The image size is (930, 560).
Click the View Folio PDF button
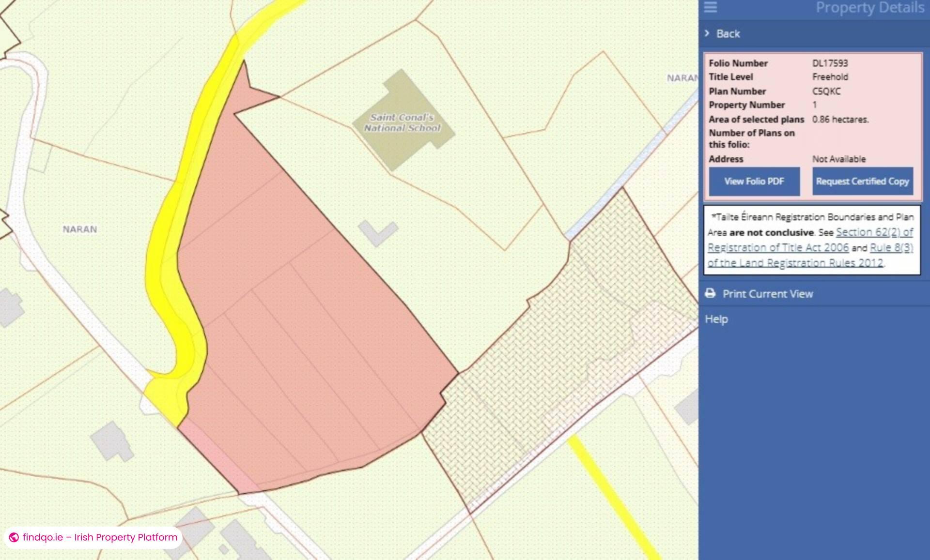(x=754, y=181)
